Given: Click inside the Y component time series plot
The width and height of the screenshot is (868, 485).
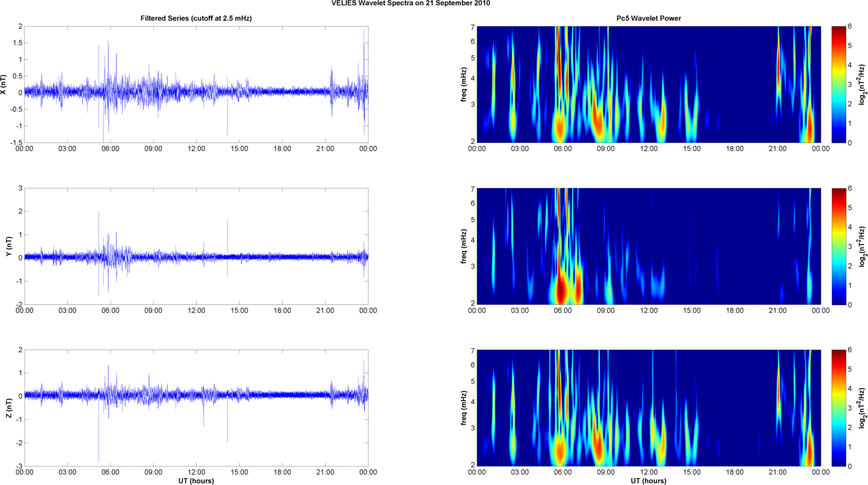Looking at the screenshot, I should click(x=196, y=246).
